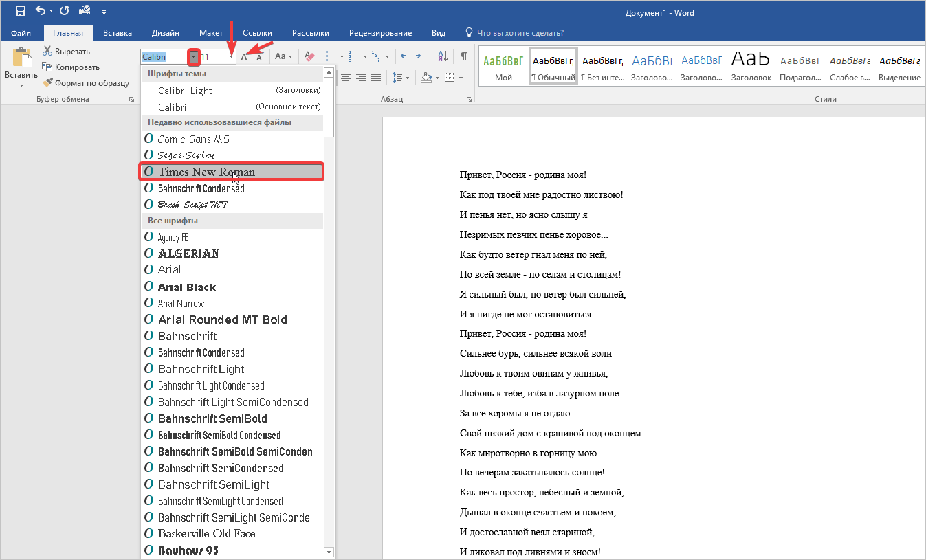This screenshot has height=560, width=926.
Task: Switch to the Вставка ribbon tab
Action: click(x=118, y=33)
